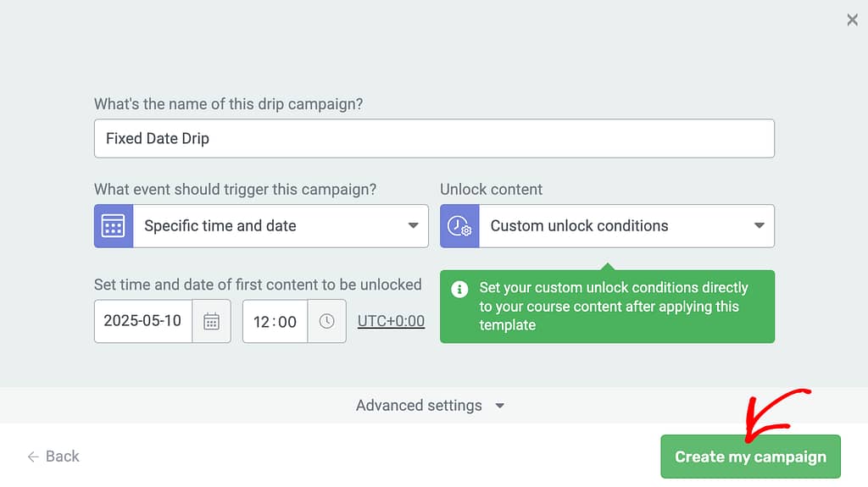Image resolution: width=868 pixels, height=487 pixels.
Task: Open the time picker clock icon
Action: click(326, 321)
